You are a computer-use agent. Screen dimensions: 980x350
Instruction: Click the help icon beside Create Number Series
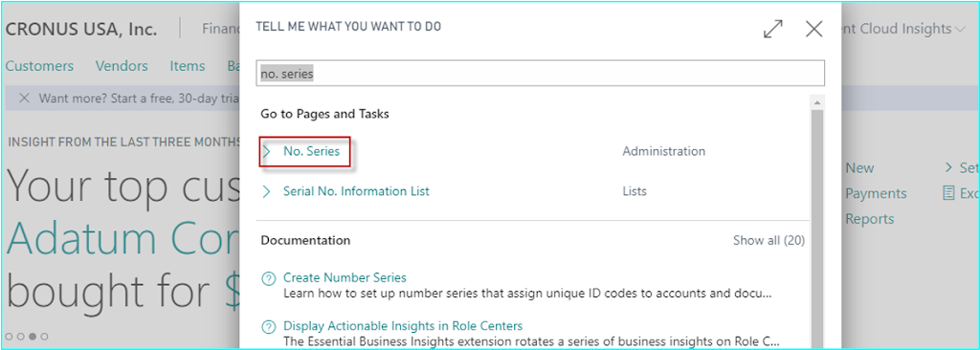point(268,278)
